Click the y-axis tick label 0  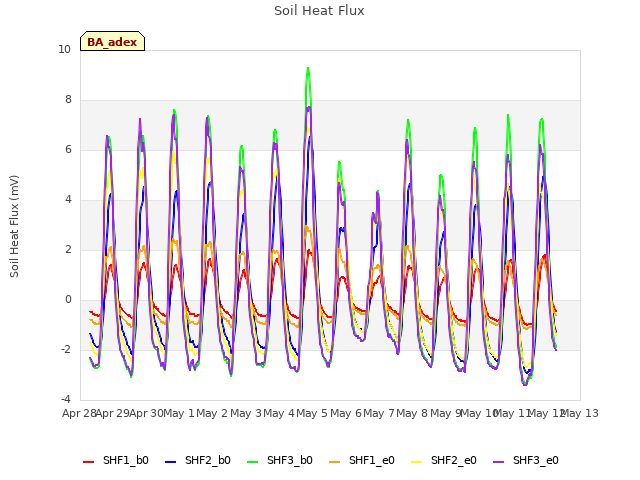pos(68,300)
